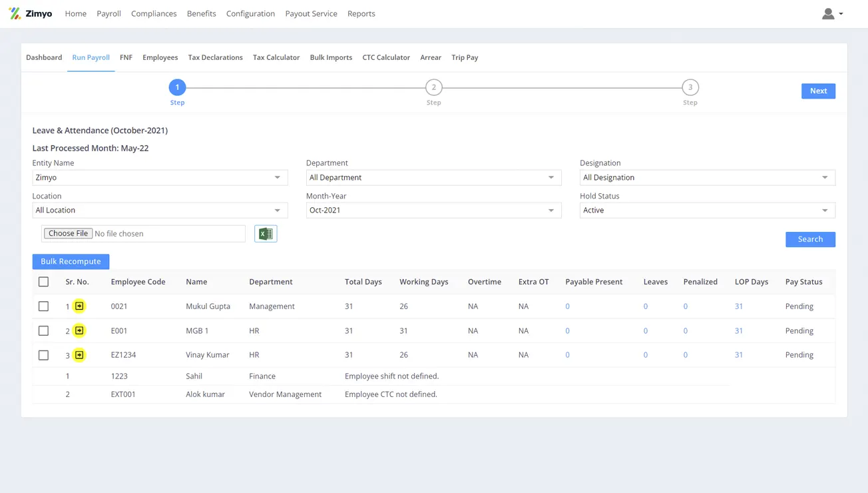The width and height of the screenshot is (868, 493).
Task: Open the user profile icon at top right
Action: tap(827, 13)
